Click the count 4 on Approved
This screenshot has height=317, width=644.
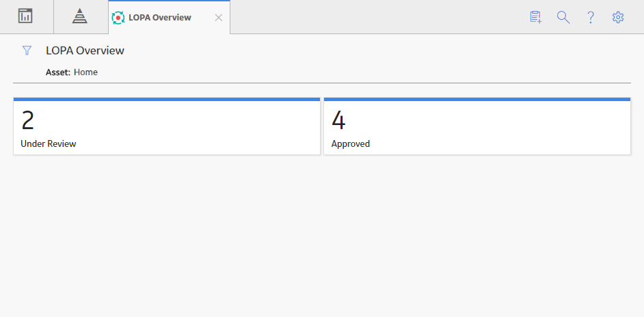coord(338,121)
